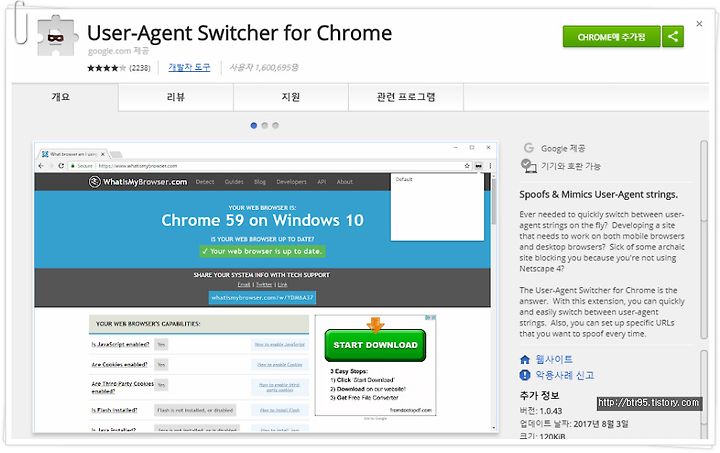Click the green CHROME에 추가함 button
Image resolution: width=720 pixels, height=453 pixels.
click(x=611, y=37)
